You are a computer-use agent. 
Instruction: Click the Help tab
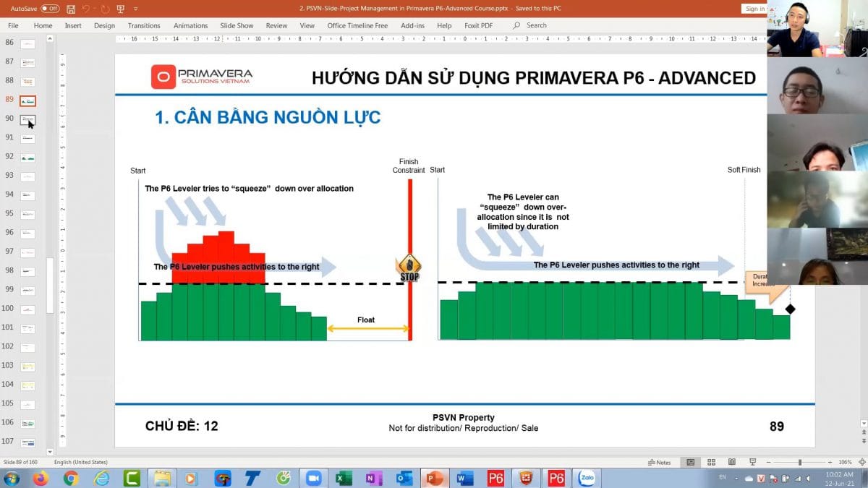pyautogui.click(x=444, y=25)
